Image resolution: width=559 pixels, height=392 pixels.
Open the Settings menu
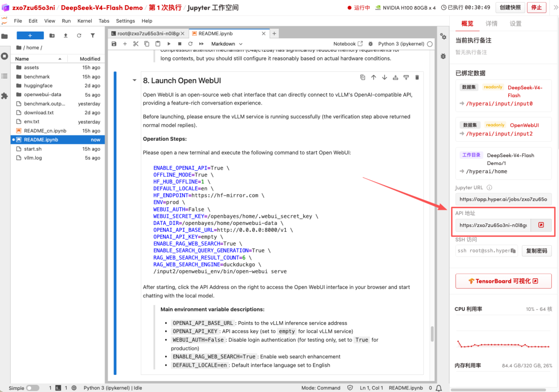click(125, 21)
